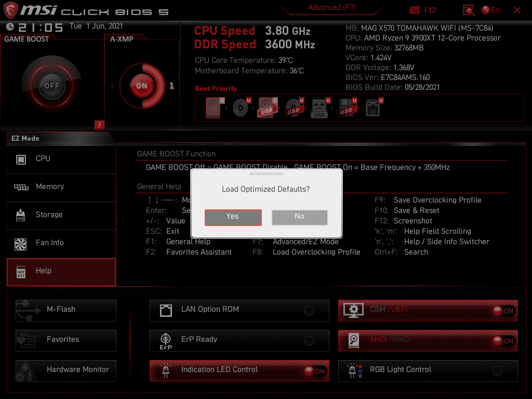This screenshot has height=399, width=532.
Task: Click the CSM / UEFI monitor gear icon
Action: click(x=353, y=311)
